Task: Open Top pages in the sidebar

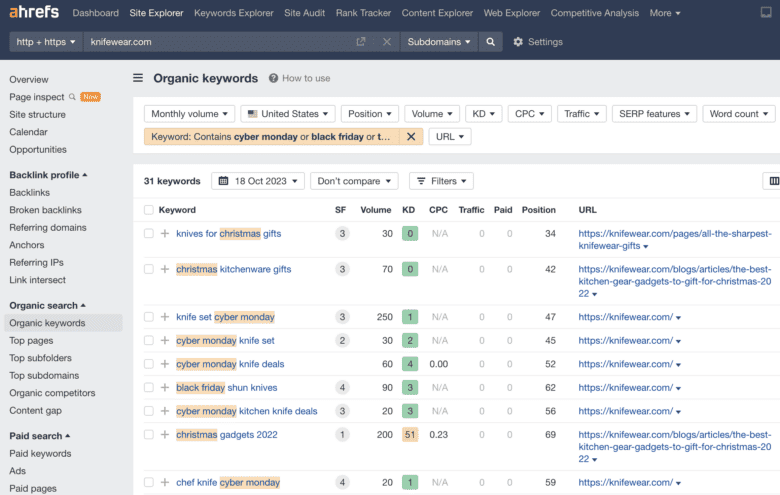Action: [31, 341]
